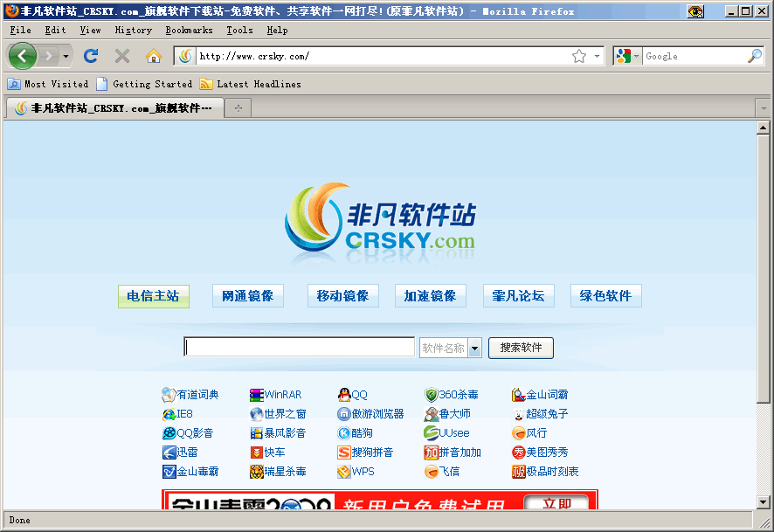
Task: Open the 绿色软件 button
Action: [606, 296]
